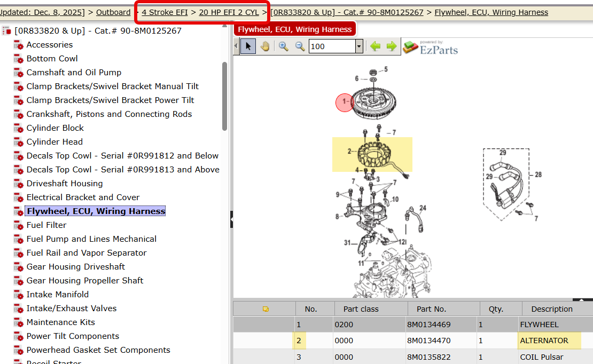This screenshot has height=364, width=593.
Task: Click the Driveshaft Housing row icon
Action: click(18, 184)
